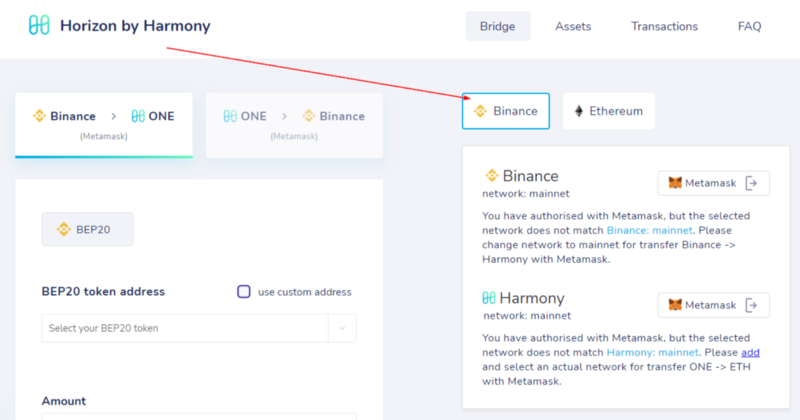The width and height of the screenshot is (800, 420).
Task: Click the logout icon on Binance Metamask button
Action: [x=752, y=183]
